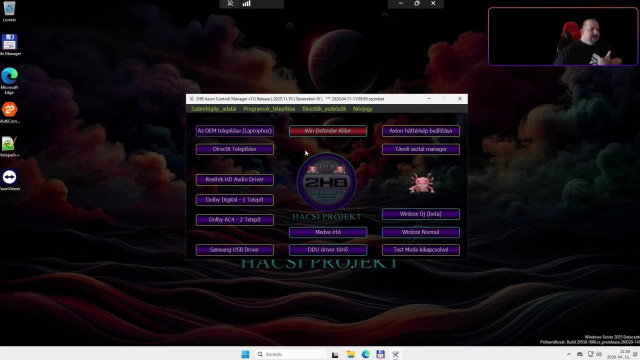Open Task View from the taskbar
Image resolution: width=640 pixels, height=360 pixels.
pyautogui.click(x=335, y=354)
